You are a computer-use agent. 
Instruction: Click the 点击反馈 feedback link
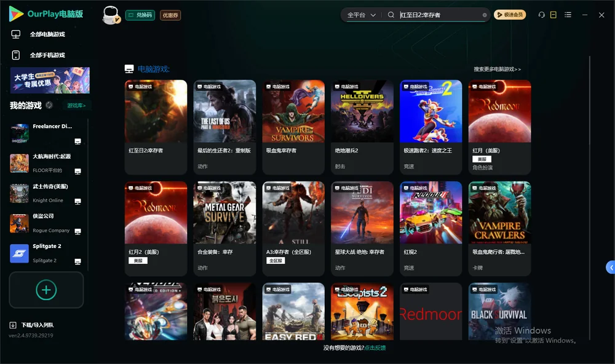pyautogui.click(x=375, y=347)
